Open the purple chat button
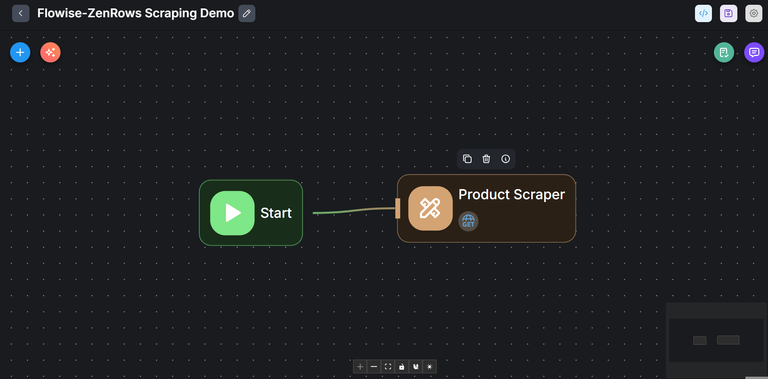 pyautogui.click(x=754, y=52)
